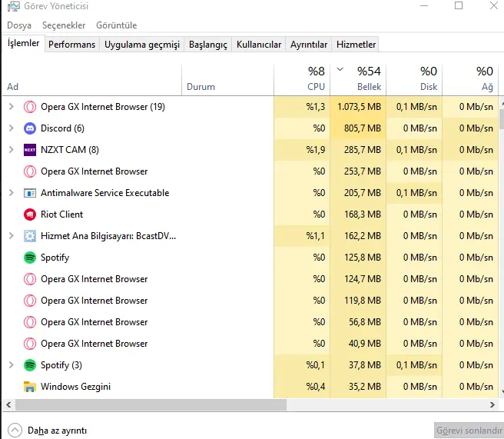This screenshot has width=504, height=439.
Task: Click the Opera GX icon using 124,7 MB
Action: 30,279
